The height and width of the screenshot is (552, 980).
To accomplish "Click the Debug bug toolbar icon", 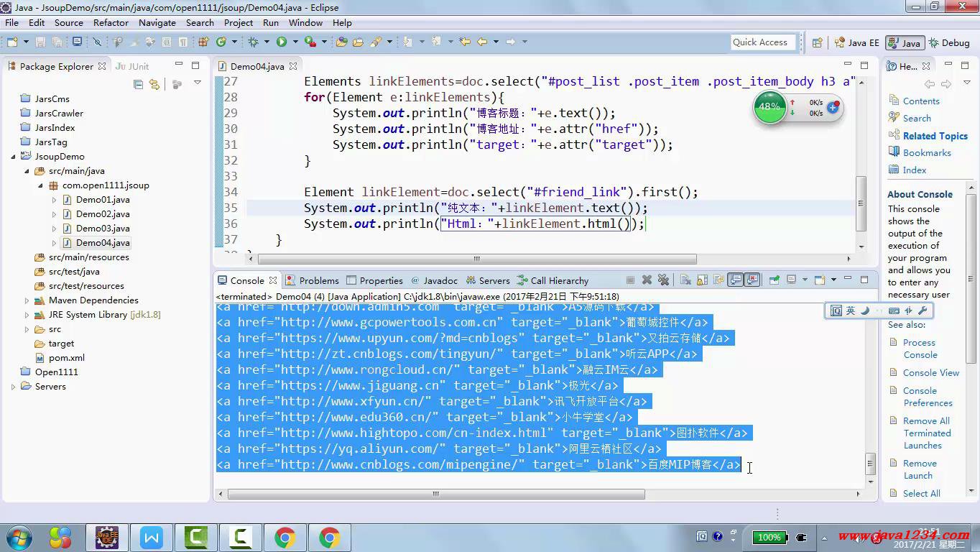I will coord(253,42).
